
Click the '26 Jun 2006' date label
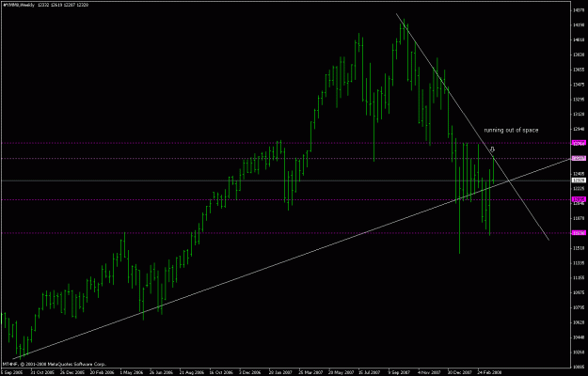click(160, 373)
